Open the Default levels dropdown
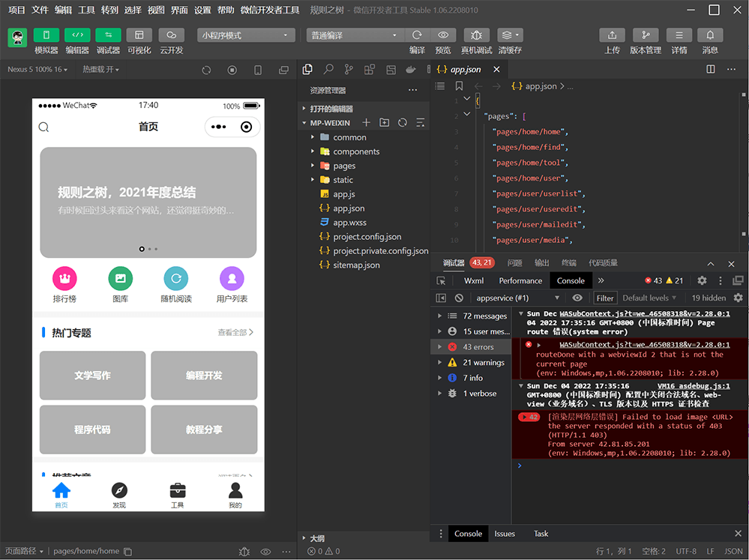This screenshot has height=560, width=749. (x=649, y=298)
